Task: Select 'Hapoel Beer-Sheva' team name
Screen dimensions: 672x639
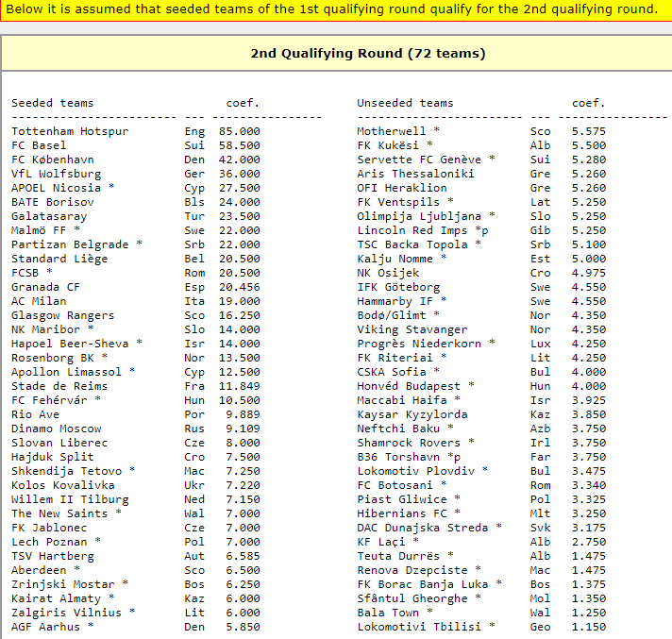Action: 70,344
